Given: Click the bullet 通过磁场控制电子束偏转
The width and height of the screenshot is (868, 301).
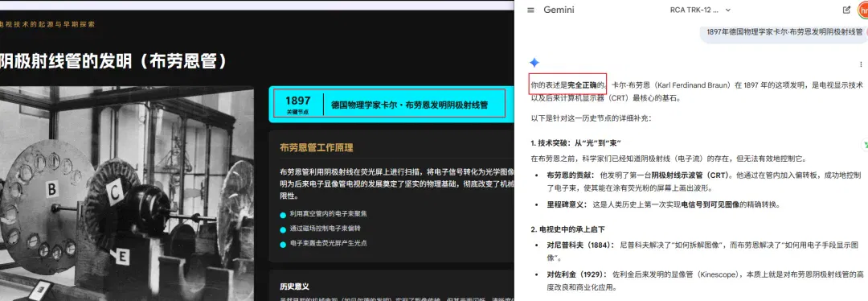Looking at the screenshot, I should (325, 229).
